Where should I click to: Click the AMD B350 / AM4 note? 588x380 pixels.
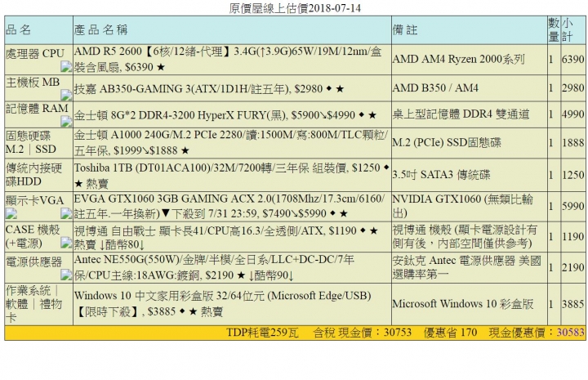coord(435,88)
